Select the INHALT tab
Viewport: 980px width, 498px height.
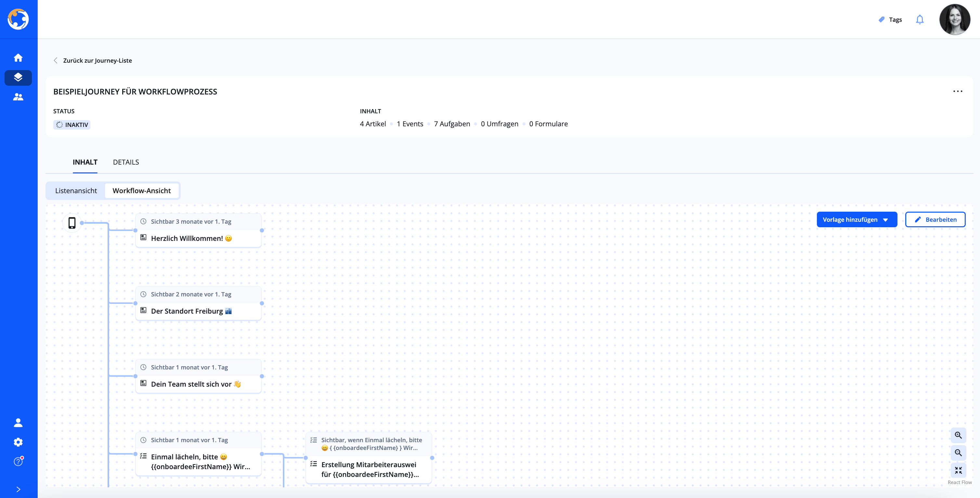pyautogui.click(x=85, y=162)
